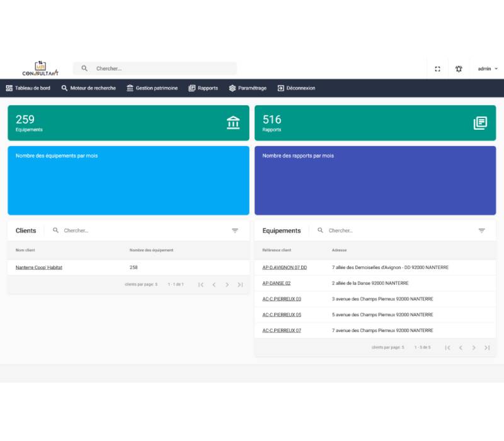Go to next page in Clients table
This screenshot has width=504, height=441.
227,285
